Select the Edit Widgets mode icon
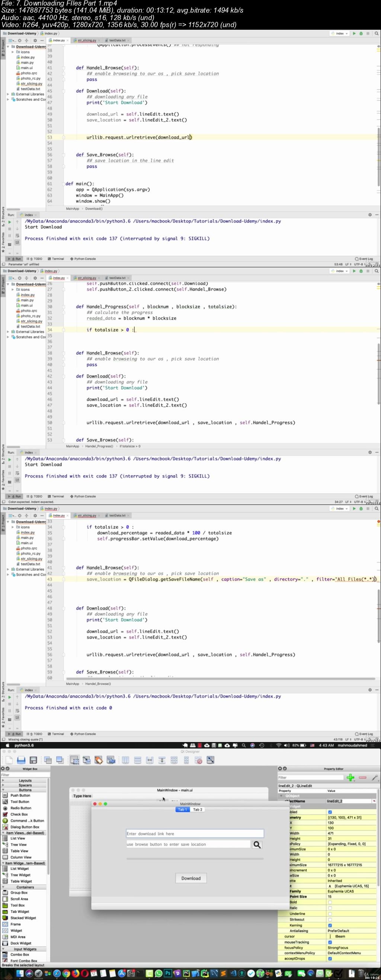The image size is (381, 980). pos(75,760)
